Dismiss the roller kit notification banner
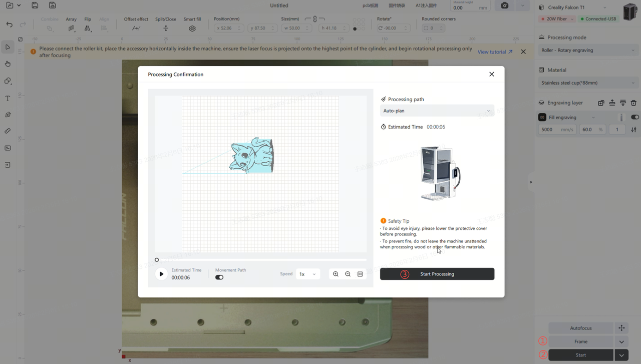 pyautogui.click(x=523, y=52)
